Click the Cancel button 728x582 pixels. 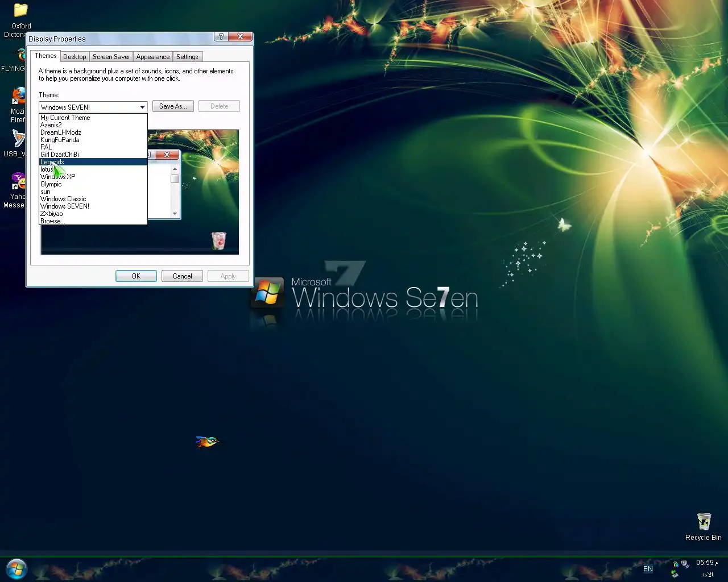coord(182,276)
